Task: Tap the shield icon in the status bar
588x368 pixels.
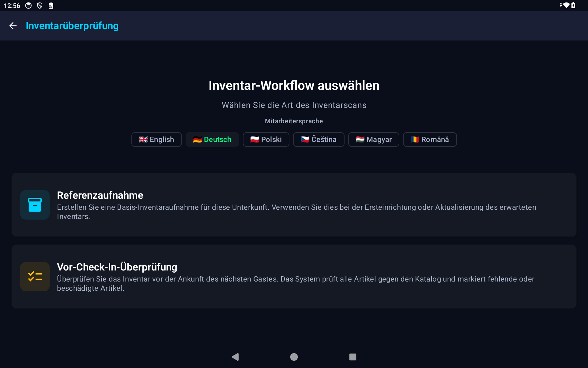Action: point(39,5)
